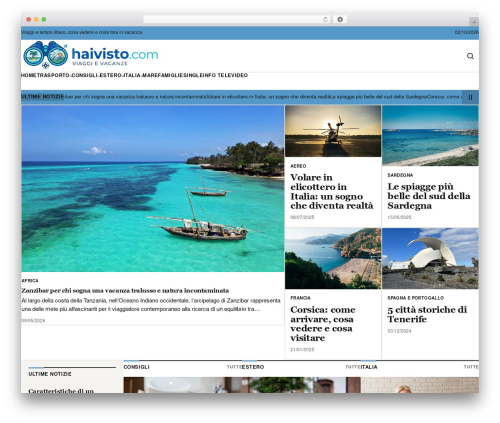Open the ESTERO menu item
The width and height of the screenshot is (500, 423).
[111, 75]
